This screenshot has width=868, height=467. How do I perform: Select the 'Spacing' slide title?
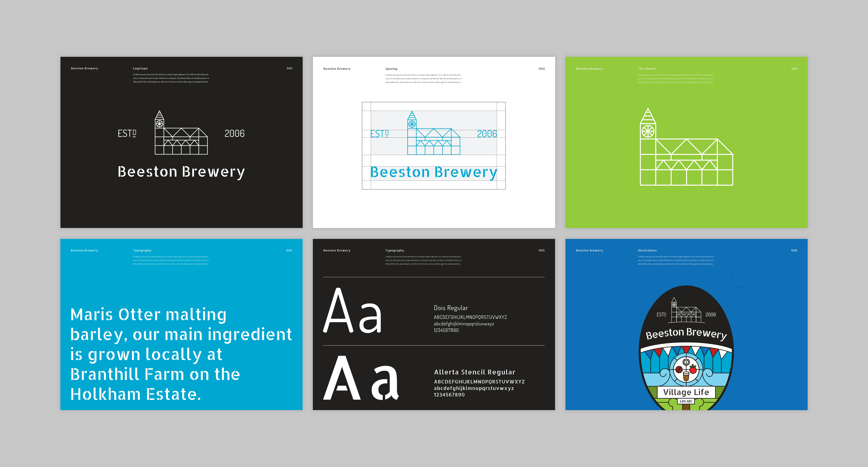click(391, 69)
